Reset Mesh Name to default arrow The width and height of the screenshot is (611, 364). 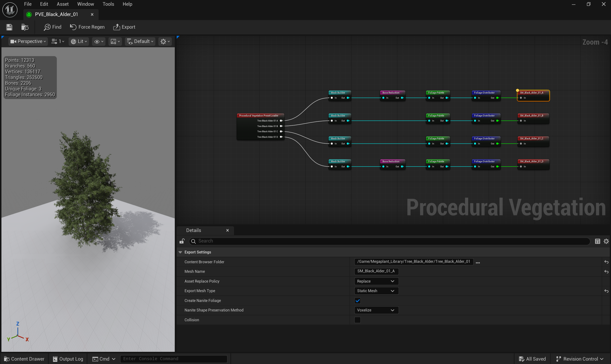tap(606, 271)
